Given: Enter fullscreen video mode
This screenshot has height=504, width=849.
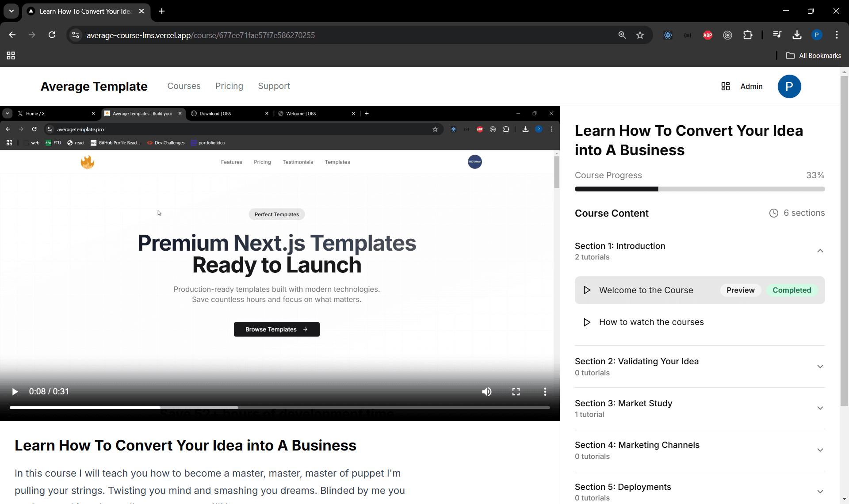Looking at the screenshot, I should point(516,391).
